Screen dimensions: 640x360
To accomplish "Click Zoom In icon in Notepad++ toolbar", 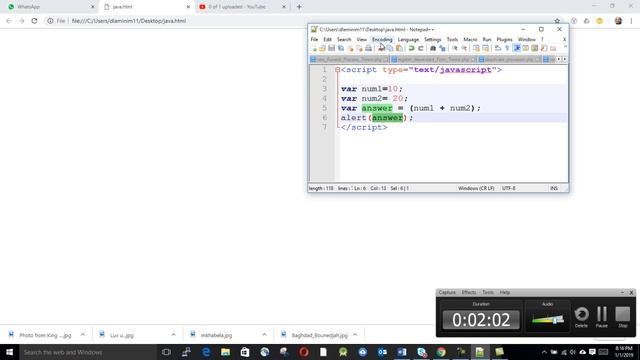I will [455, 49].
